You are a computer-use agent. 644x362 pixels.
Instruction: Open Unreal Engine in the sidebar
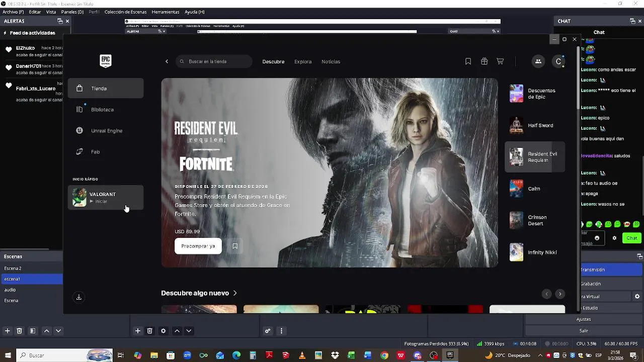tap(106, 131)
